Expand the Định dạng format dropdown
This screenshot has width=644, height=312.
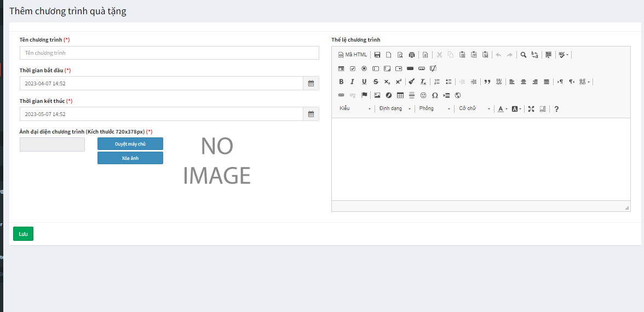click(395, 109)
